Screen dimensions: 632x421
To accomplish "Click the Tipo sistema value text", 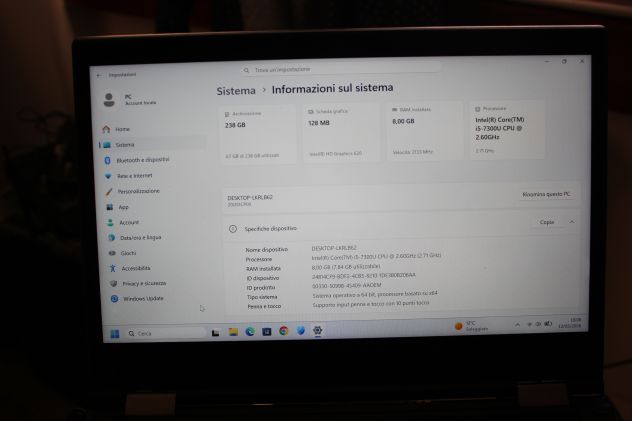I will (375, 294).
